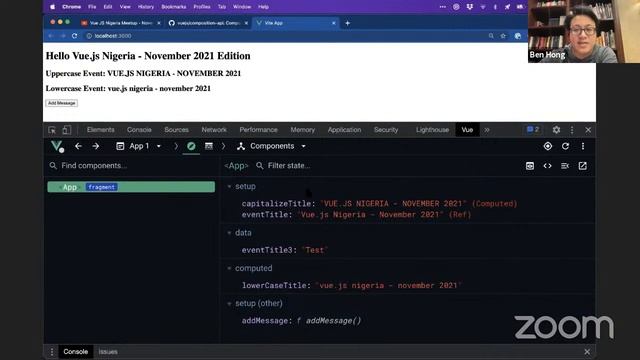Viewport: 640px width, 360px height.
Task: Open devtools customize three-dot menu
Action: [x=572, y=130]
